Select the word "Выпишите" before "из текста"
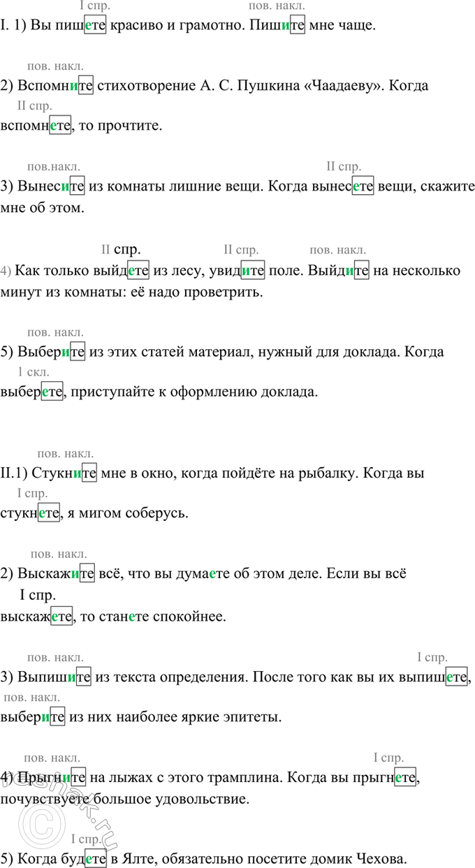This screenshot has width=475, height=868. 54,677
